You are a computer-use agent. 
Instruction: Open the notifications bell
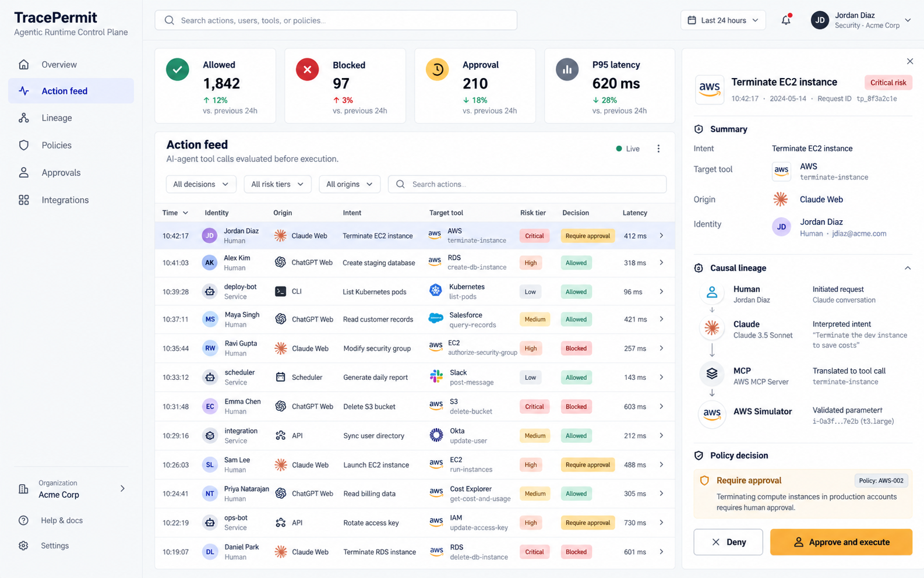(x=786, y=20)
